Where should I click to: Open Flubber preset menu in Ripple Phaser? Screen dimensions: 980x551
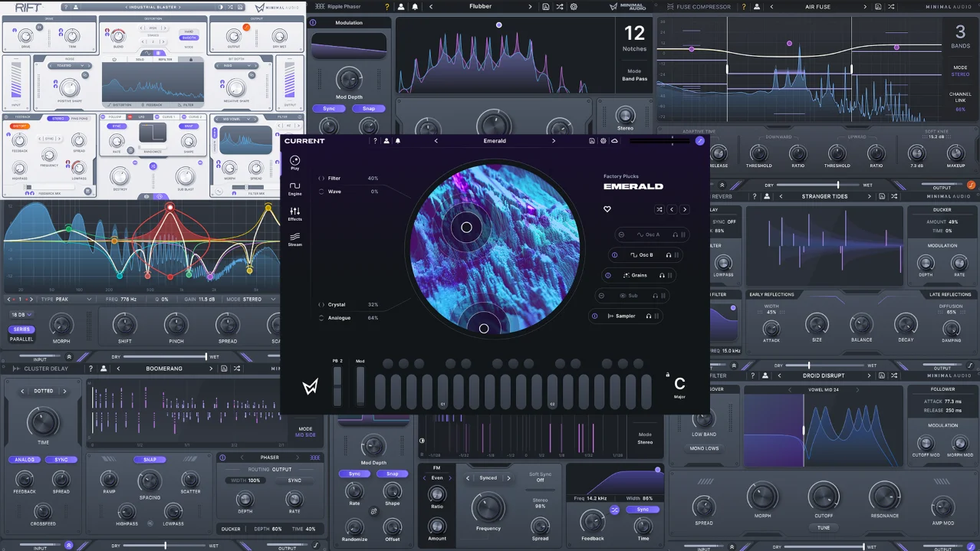click(x=480, y=7)
